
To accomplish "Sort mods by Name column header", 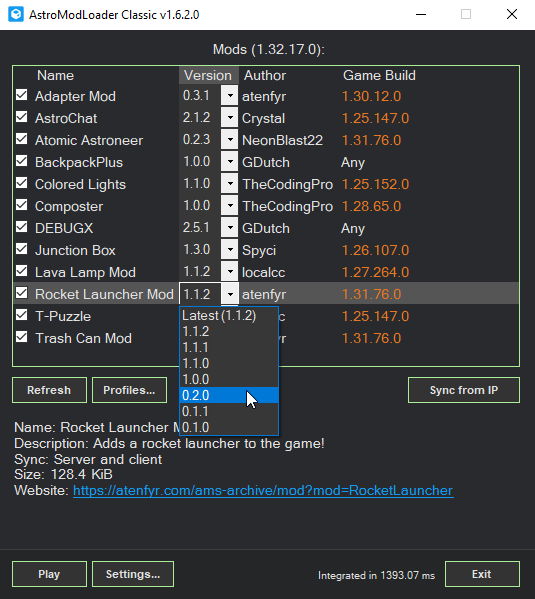I will pyautogui.click(x=55, y=75).
